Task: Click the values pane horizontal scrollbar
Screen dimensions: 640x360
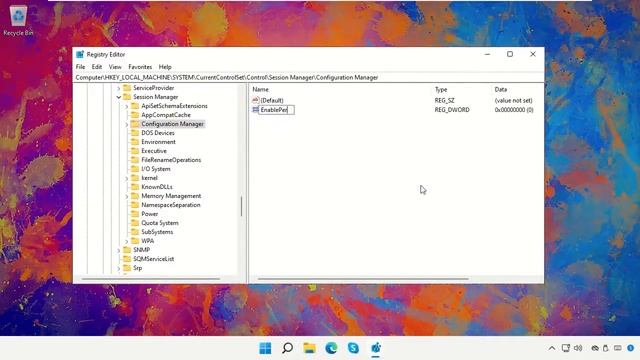Action: pyautogui.click(x=363, y=279)
